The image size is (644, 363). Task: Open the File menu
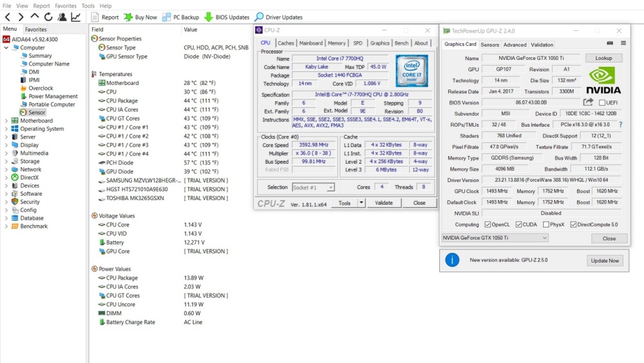(6, 6)
